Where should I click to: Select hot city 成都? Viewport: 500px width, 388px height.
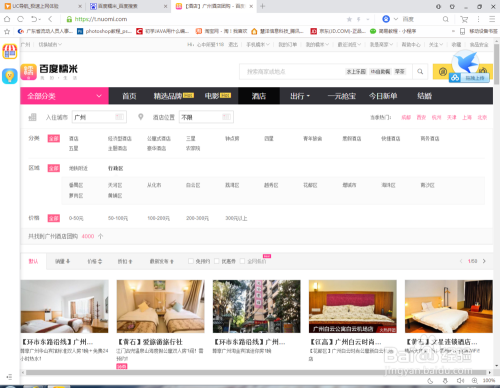click(x=406, y=117)
